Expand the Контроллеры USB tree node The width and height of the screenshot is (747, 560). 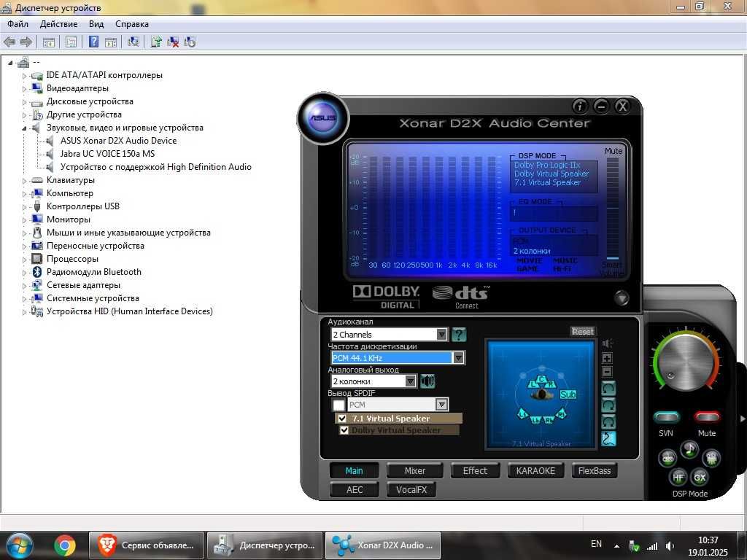point(24,206)
